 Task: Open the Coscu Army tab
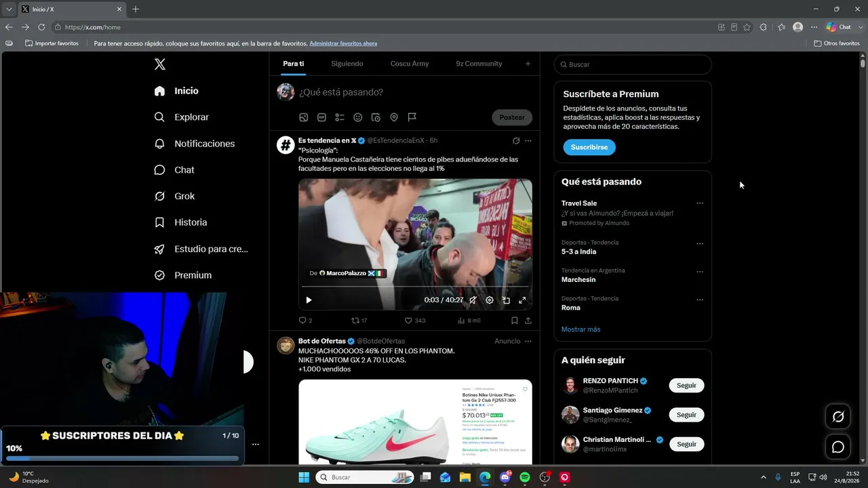pos(410,64)
